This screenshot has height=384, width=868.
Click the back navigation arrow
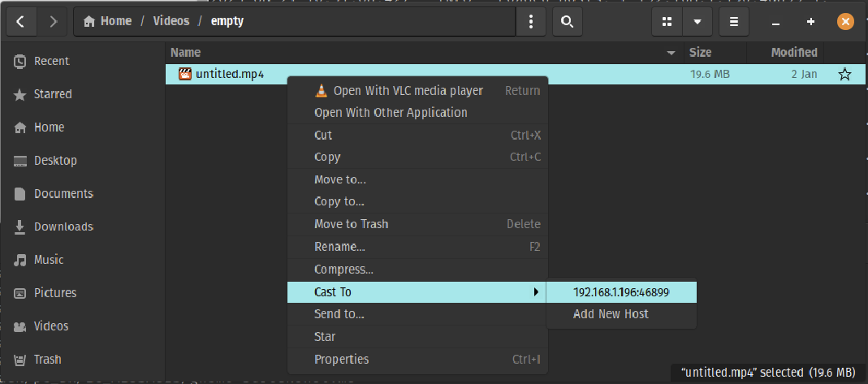coord(21,22)
